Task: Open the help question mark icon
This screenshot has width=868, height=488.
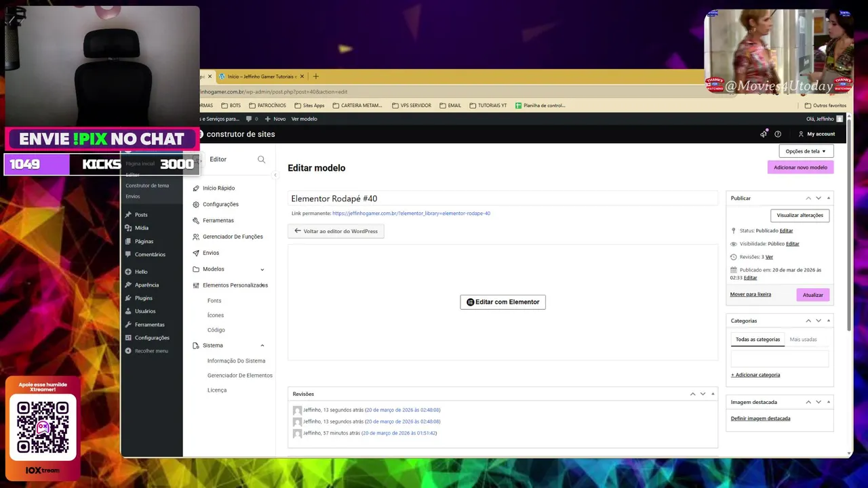Action: click(778, 134)
